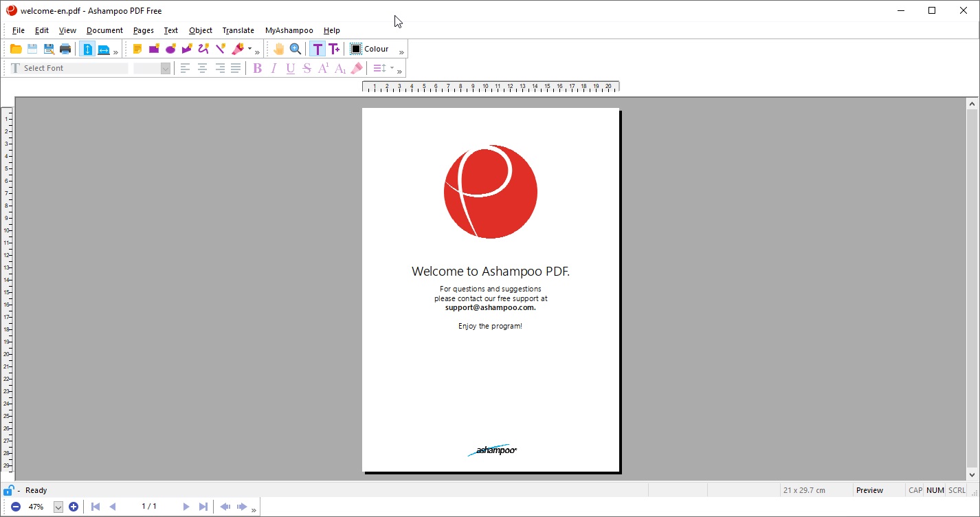Viewport: 980px width, 517px height.
Task: Select the highlighter annotation tool
Action: pos(237,49)
